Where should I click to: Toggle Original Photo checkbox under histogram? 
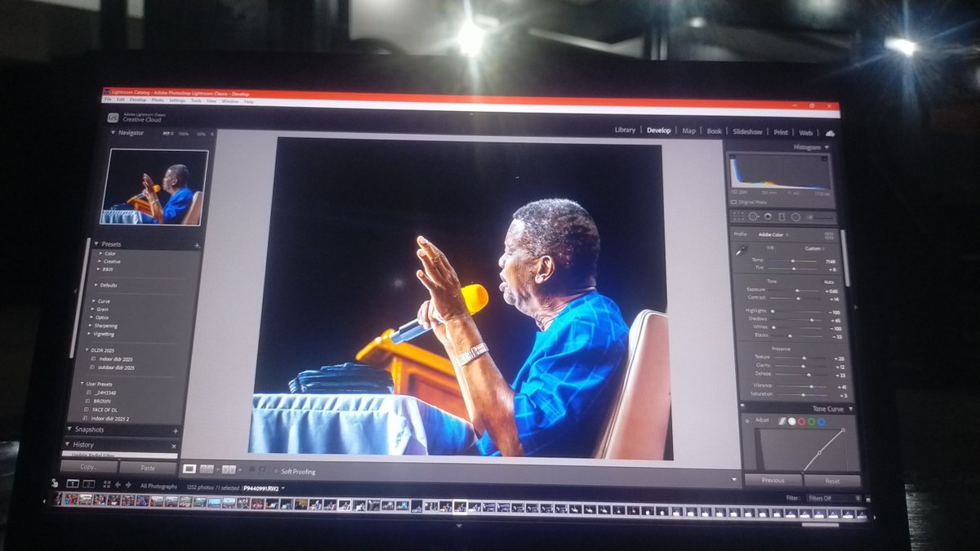click(733, 202)
